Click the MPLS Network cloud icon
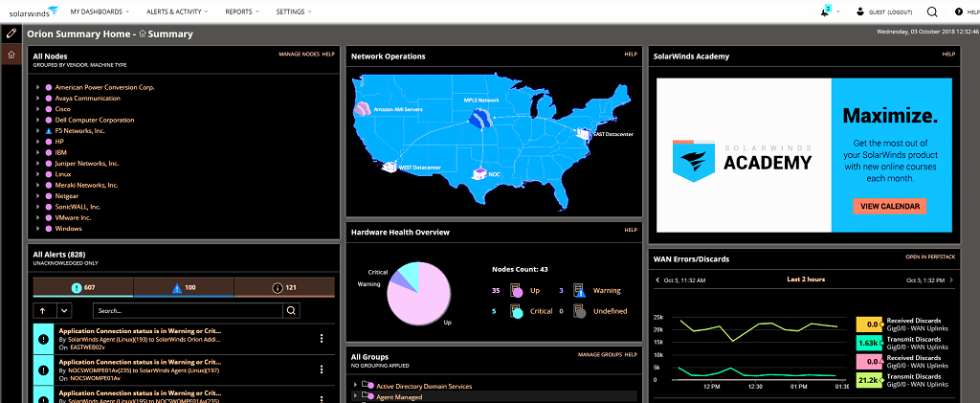This screenshot has height=403, width=980. point(481,118)
